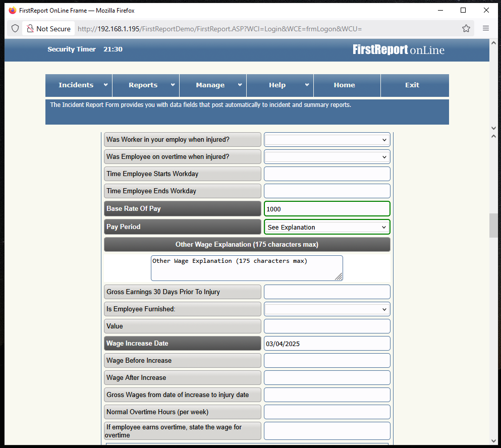Viewport: 501px width, 448px height.
Task: Open 'Was Employee on overtime' dropdown
Action: [327, 157]
